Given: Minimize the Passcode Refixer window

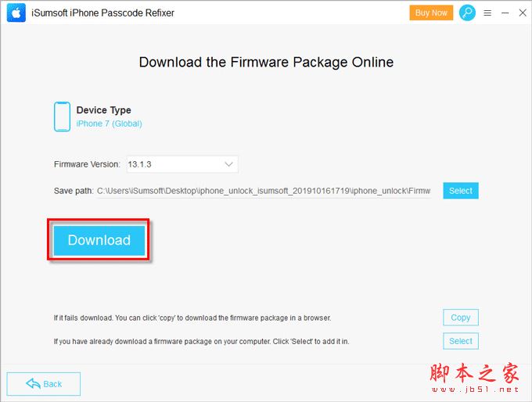Looking at the screenshot, I should (505, 13).
